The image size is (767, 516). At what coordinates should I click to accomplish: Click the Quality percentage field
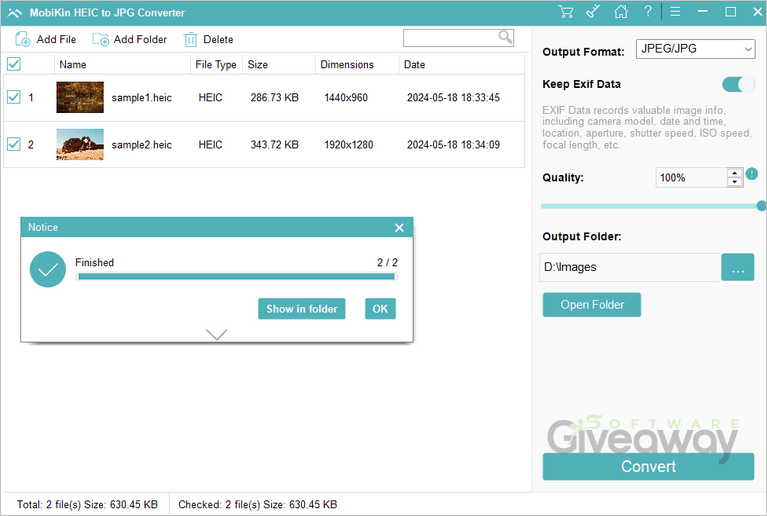691,178
